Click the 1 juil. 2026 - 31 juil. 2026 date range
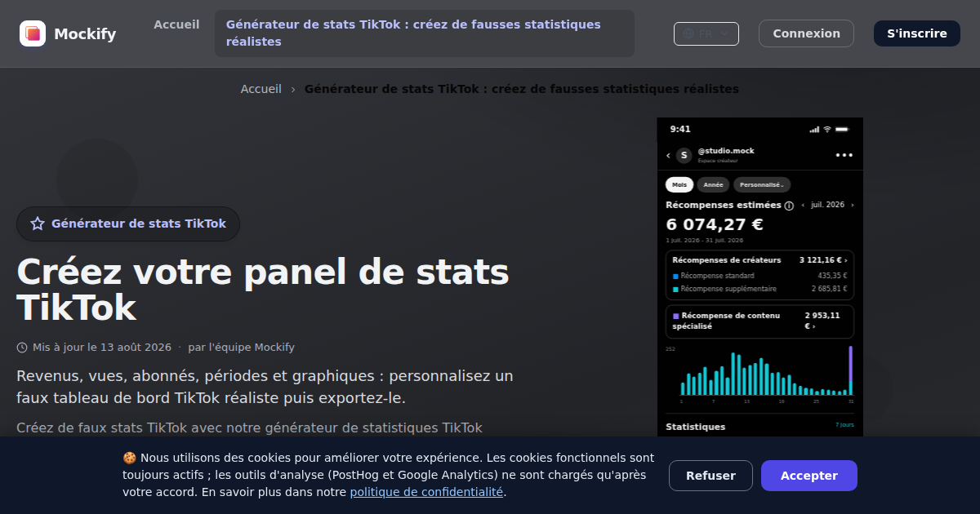 tap(705, 241)
